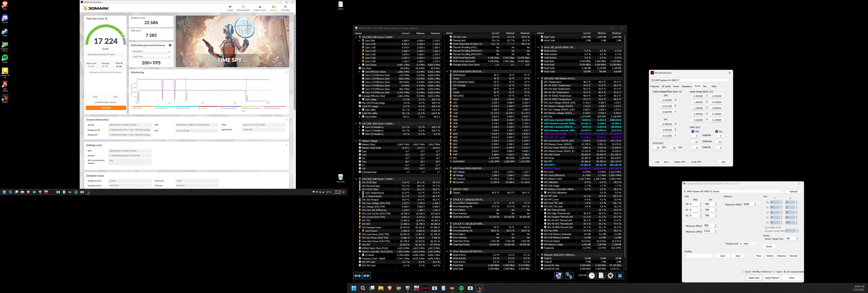Image resolution: width=868 pixels, height=293 pixels.
Task: Uncheck GFX checkbox in DcBtc group
Action: [x=693, y=131]
